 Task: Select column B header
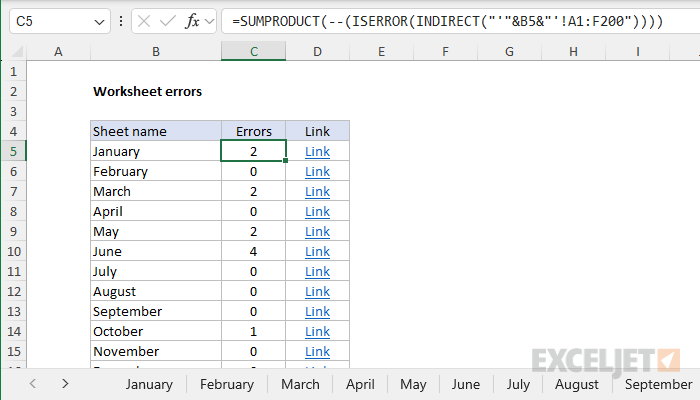tap(156, 52)
